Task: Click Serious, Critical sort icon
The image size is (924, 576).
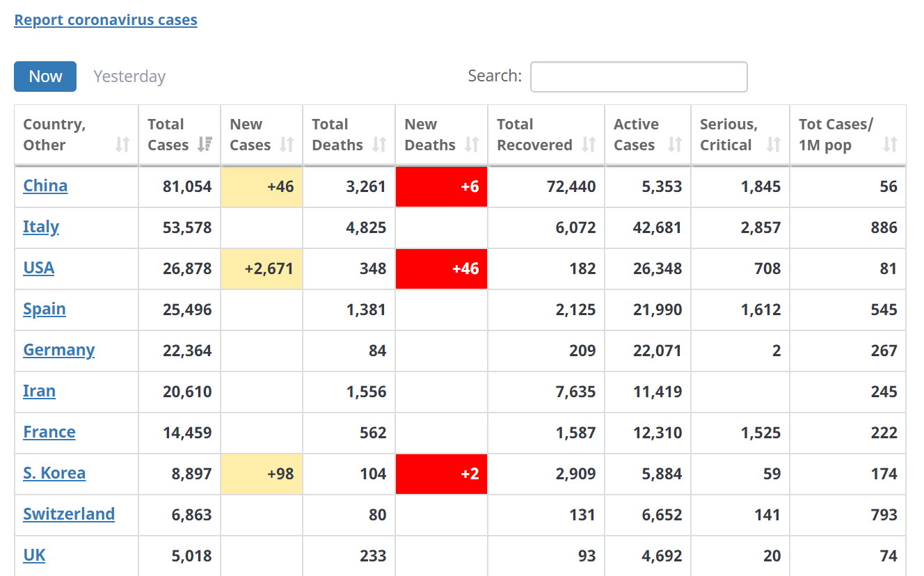Action: [x=774, y=145]
